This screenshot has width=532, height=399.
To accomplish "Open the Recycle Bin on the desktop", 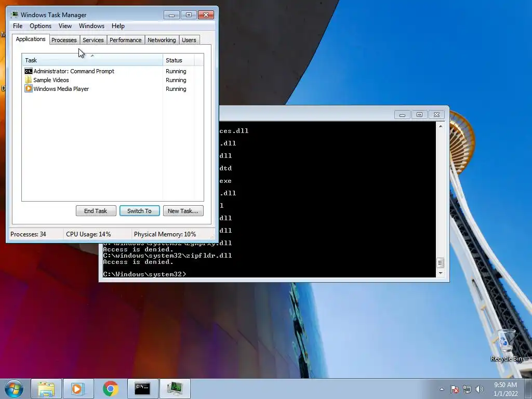I will pyautogui.click(x=506, y=345).
